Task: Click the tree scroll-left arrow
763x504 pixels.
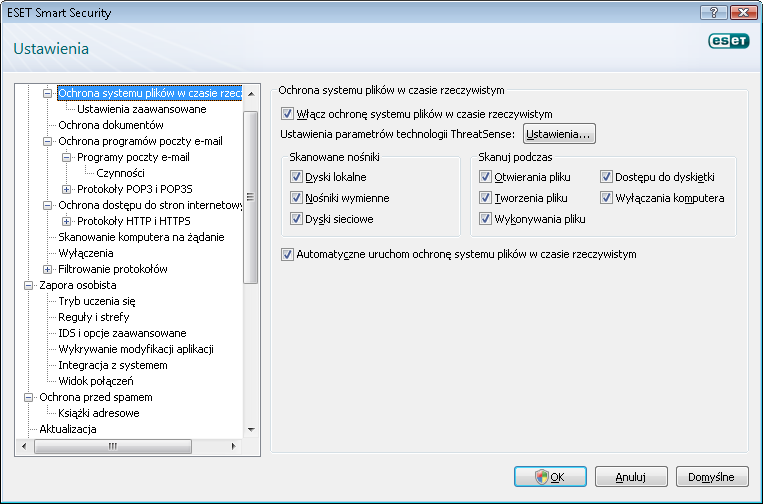Action: coord(24,446)
